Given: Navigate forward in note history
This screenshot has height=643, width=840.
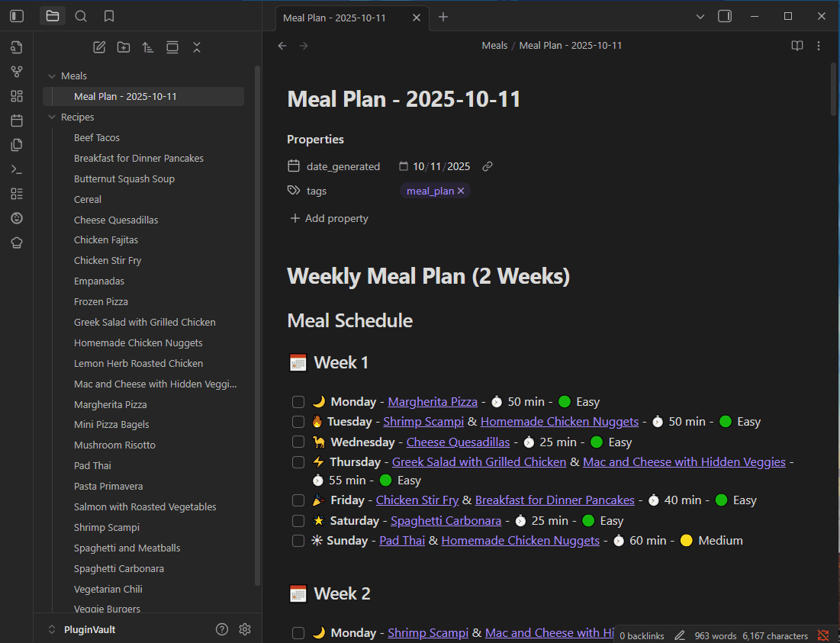Looking at the screenshot, I should click(x=304, y=46).
